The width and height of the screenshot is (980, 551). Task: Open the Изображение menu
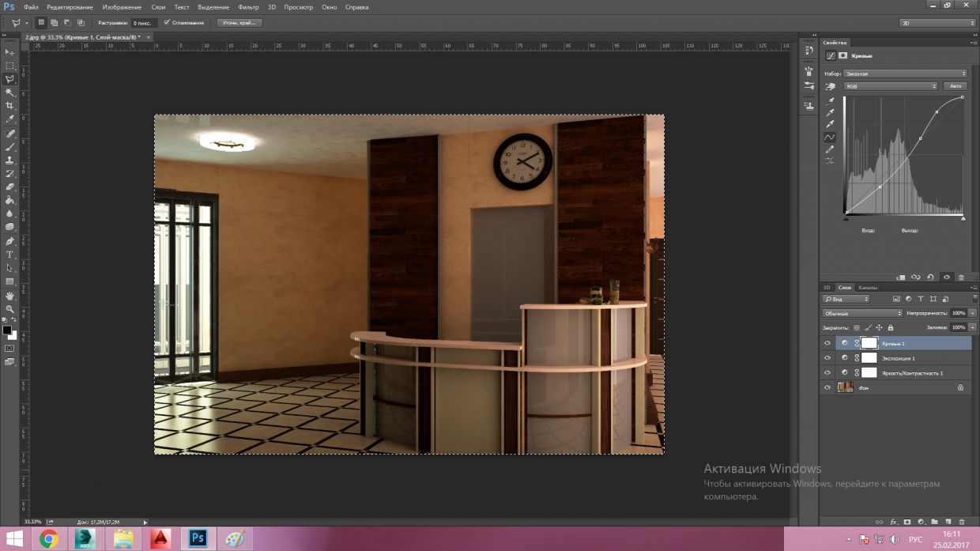(x=122, y=6)
